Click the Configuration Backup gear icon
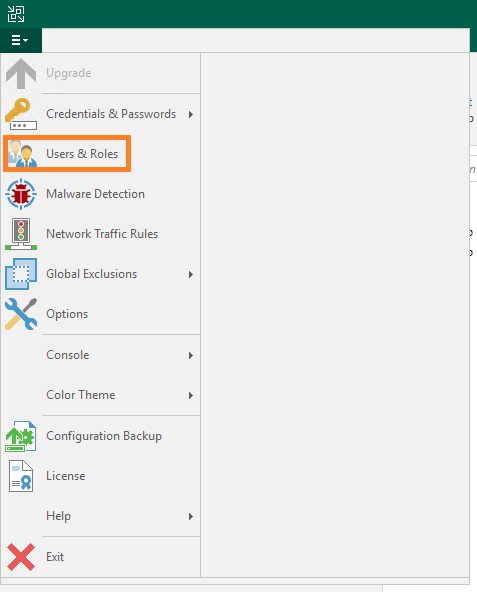Image resolution: width=477 pixels, height=592 pixels. click(21, 436)
